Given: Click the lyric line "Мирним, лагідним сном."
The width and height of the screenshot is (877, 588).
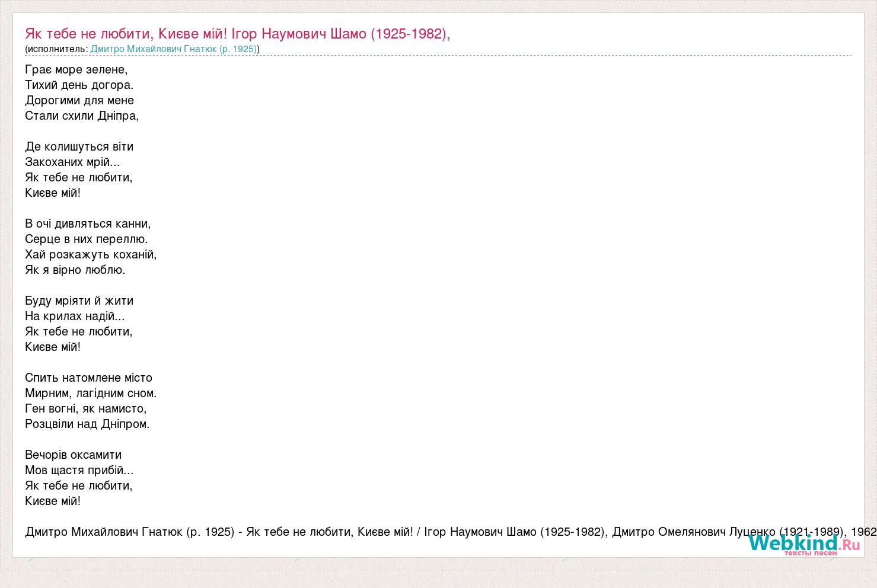Looking at the screenshot, I should click(x=91, y=393).
